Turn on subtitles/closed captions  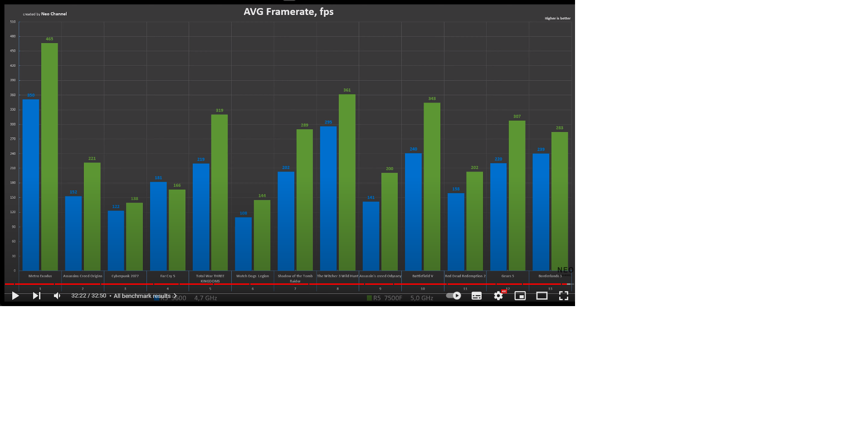click(477, 296)
